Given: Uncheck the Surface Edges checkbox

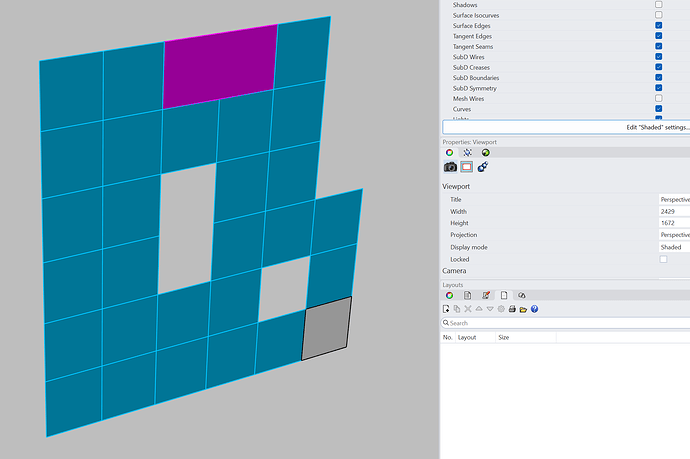Looking at the screenshot, I should 658,25.
